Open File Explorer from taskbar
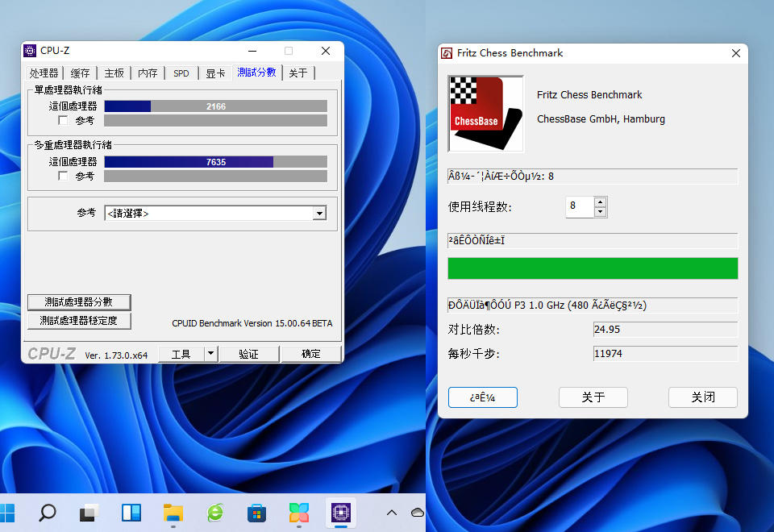774x532 pixels. [x=173, y=513]
